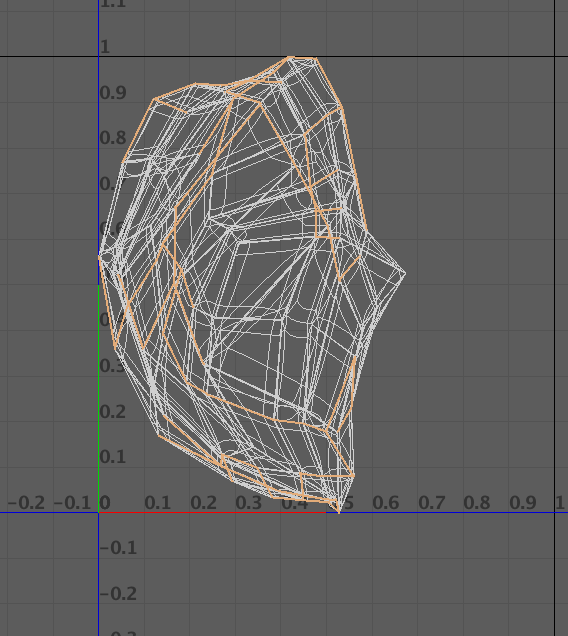The height and width of the screenshot is (636, 568).
Task: Select the rightmost pointed vertex of the mesh
Action: (x=405, y=274)
